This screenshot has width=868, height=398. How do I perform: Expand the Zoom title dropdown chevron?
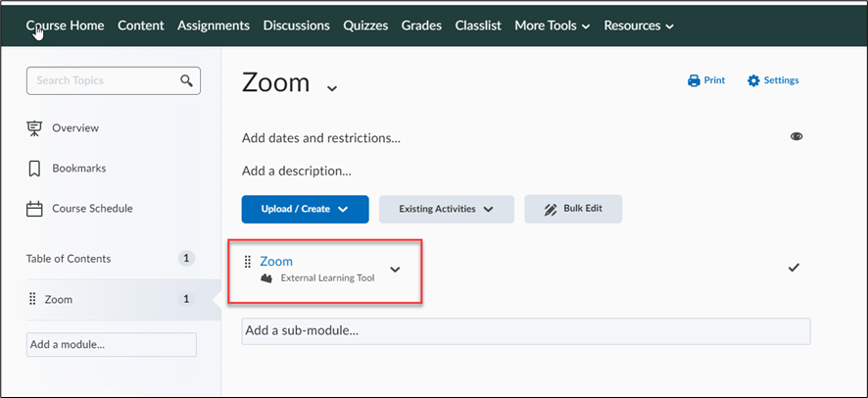[331, 88]
